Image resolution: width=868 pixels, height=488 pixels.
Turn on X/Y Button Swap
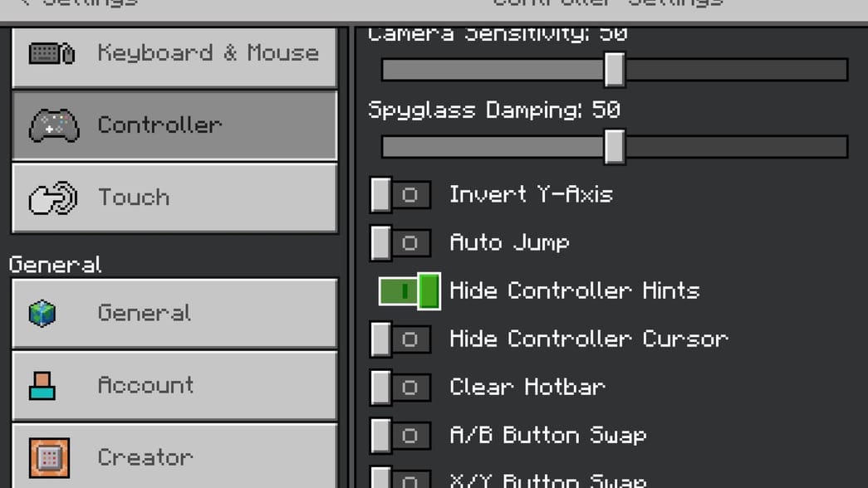pyautogui.click(x=400, y=480)
